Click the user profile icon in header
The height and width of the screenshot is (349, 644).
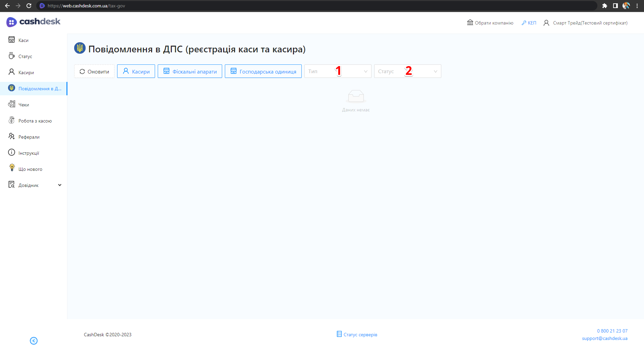[546, 23]
